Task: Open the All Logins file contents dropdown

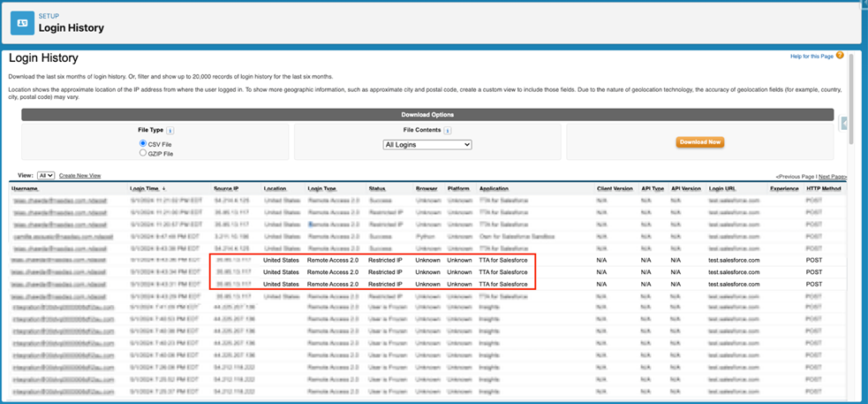Action: coord(427,144)
